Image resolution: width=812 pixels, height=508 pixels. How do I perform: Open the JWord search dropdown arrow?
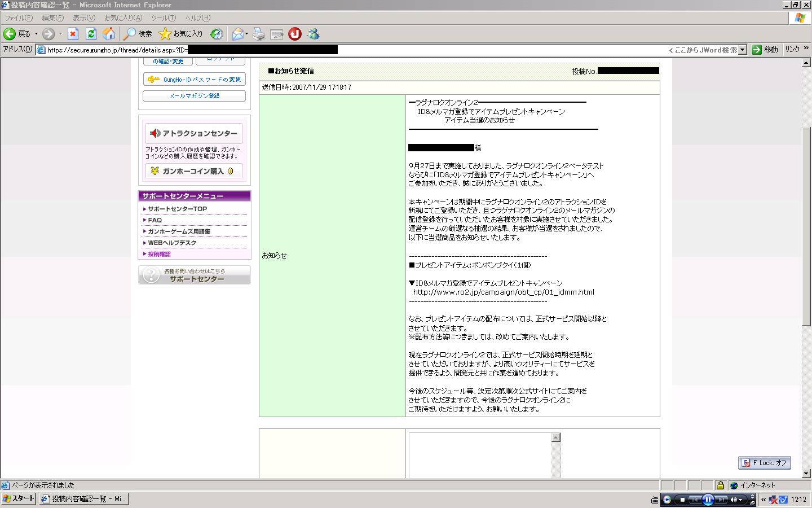click(743, 50)
